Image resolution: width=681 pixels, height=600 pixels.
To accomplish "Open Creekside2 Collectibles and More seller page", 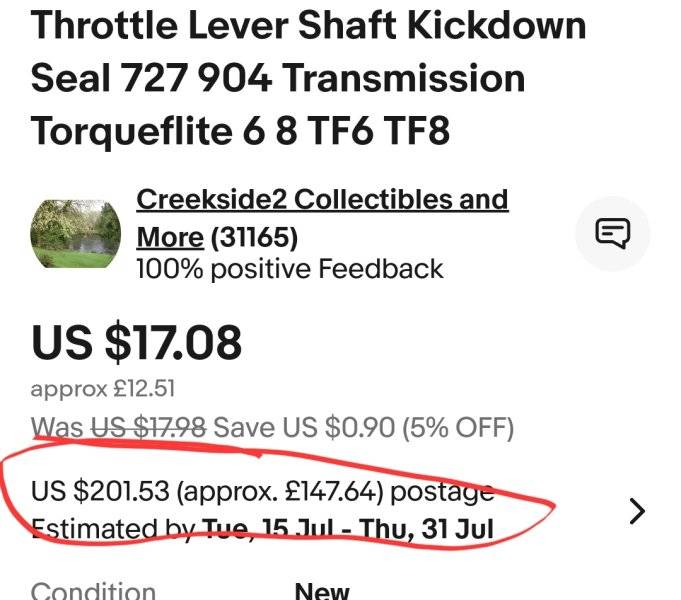I will (x=321, y=200).
